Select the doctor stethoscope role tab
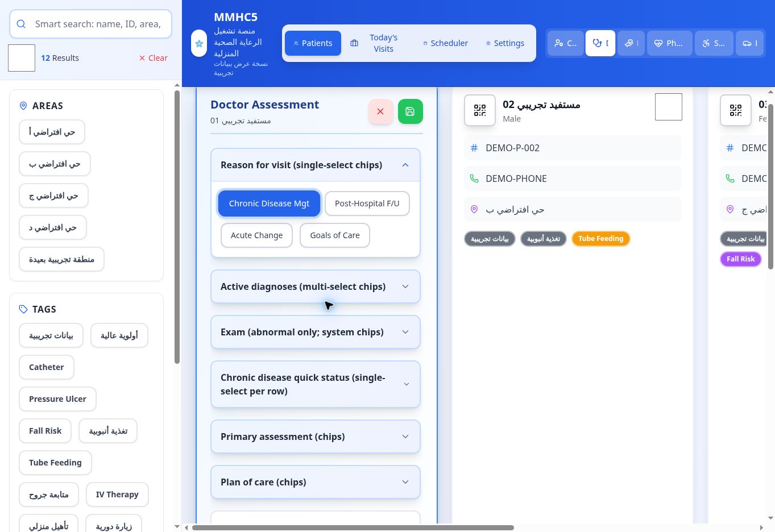The image size is (775, 532). (x=600, y=43)
